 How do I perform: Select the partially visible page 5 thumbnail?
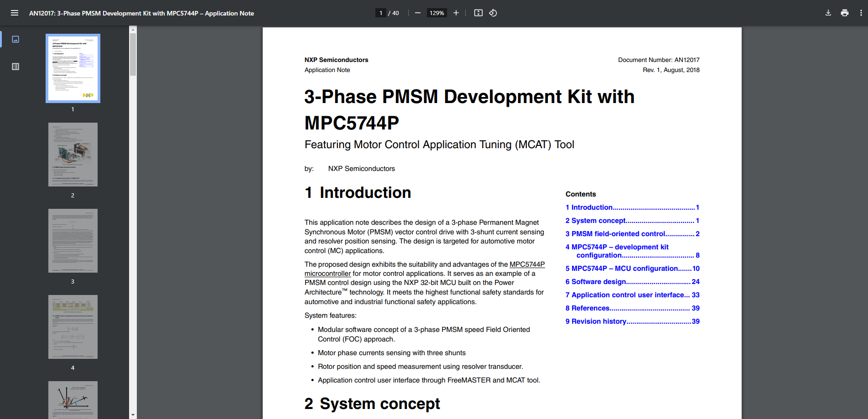[x=73, y=400]
